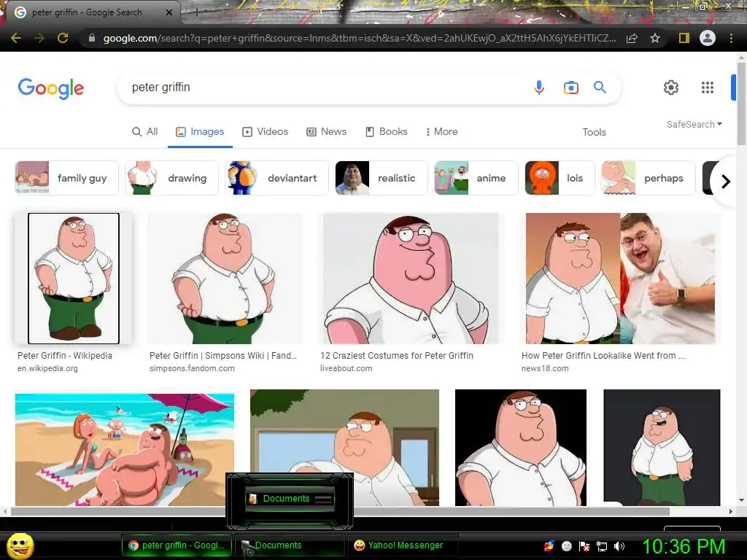Image resolution: width=747 pixels, height=560 pixels.
Task: Click the scrollbar right arrow
Action: (x=731, y=511)
